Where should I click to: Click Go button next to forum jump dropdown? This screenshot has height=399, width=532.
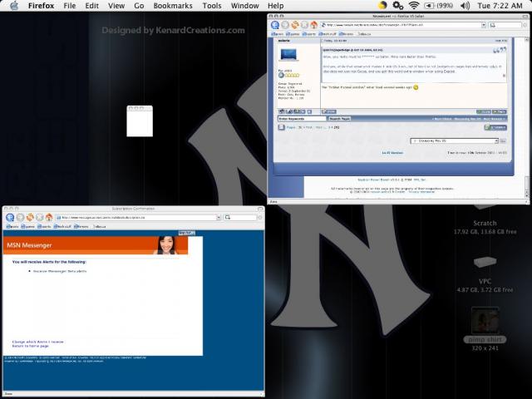click(503, 140)
